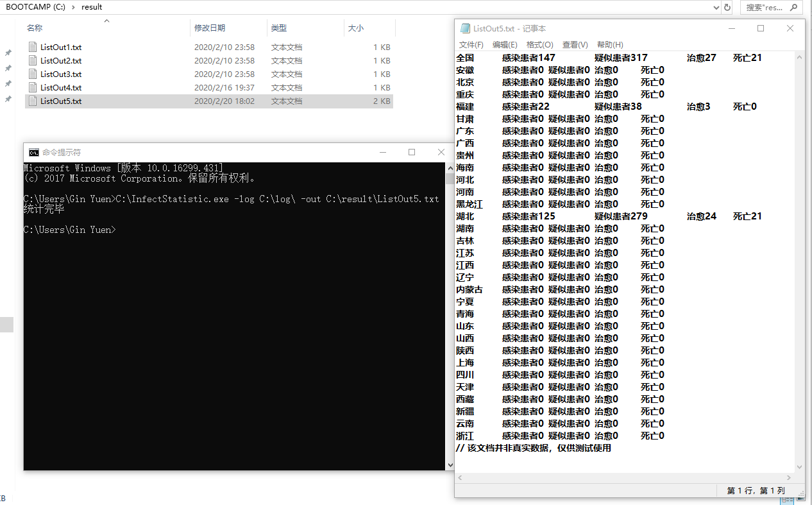Screen dimensions: 812x505
Task: Maximize the Command Prompt window
Action: [x=412, y=152]
